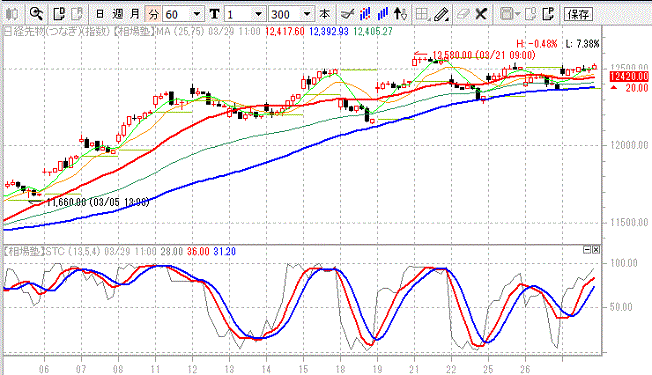The height and width of the screenshot is (375, 652).
Task: Click the 12000.00 price axis label
Action: pos(630,145)
